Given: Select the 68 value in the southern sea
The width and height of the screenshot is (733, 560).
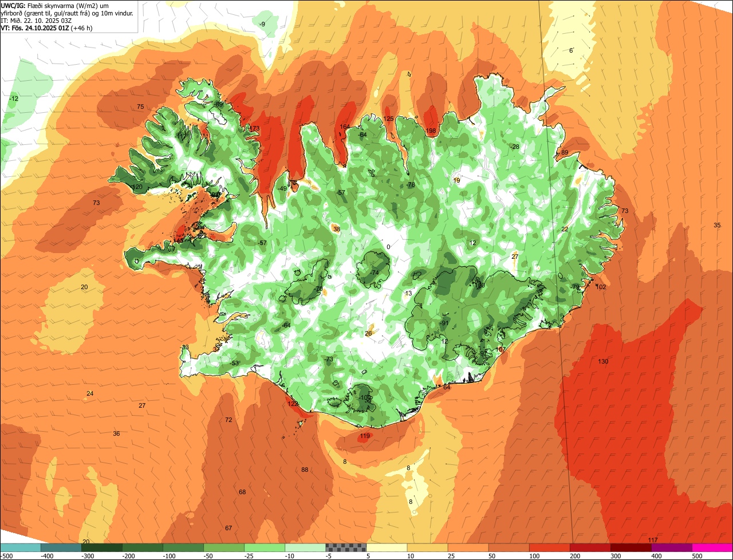Looking at the screenshot, I should pos(242,492).
